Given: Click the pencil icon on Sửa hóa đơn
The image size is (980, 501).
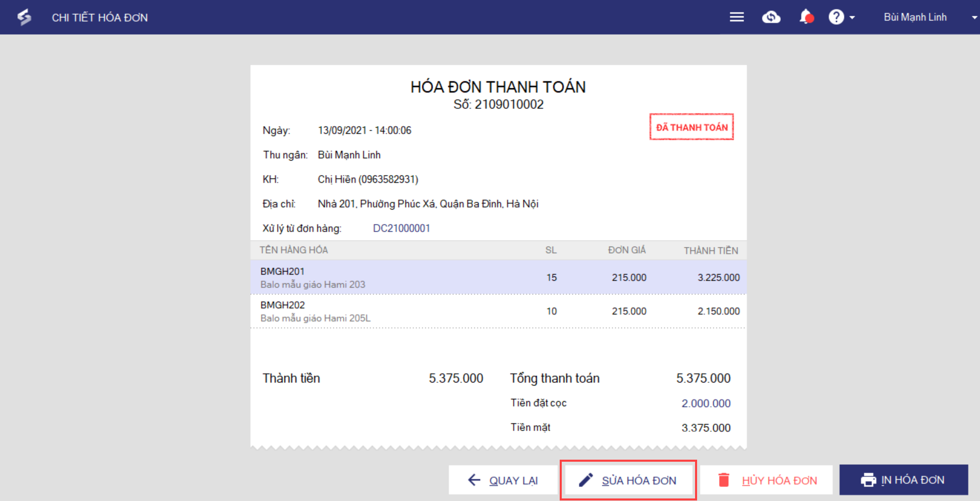Looking at the screenshot, I should click(586, 480).
